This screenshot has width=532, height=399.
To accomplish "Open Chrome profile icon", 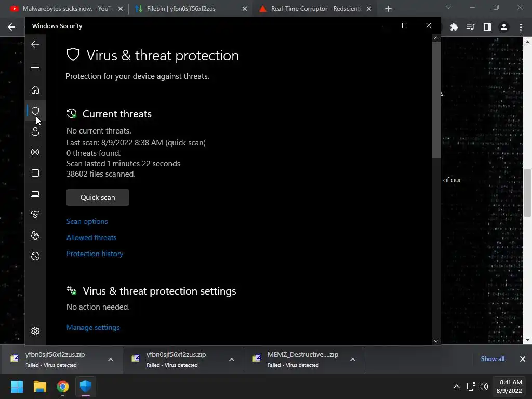I will click(x=504, y=27).
